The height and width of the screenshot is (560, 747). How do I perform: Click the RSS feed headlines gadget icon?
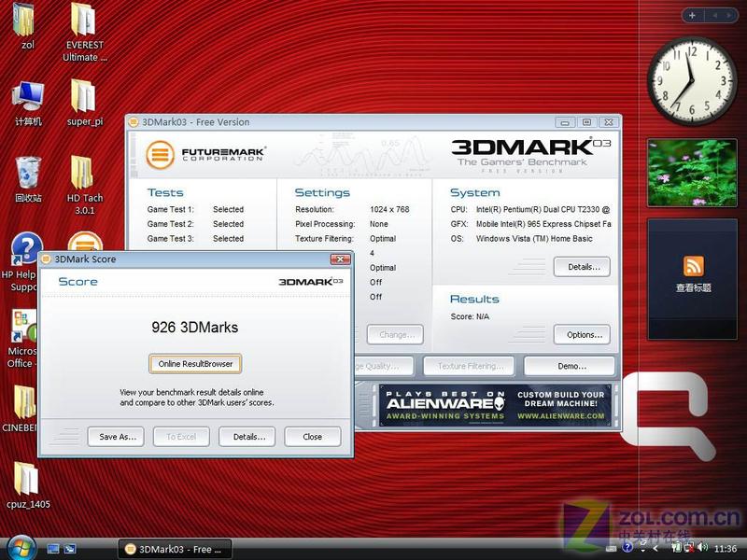pos(693,266)
